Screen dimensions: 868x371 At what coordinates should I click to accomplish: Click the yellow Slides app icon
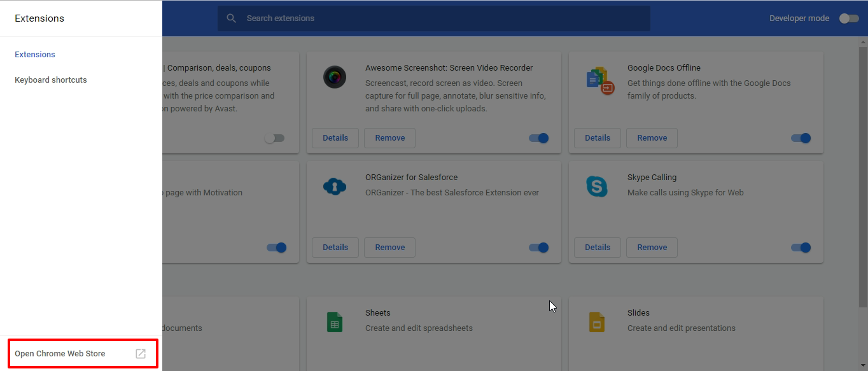(596, 322)
